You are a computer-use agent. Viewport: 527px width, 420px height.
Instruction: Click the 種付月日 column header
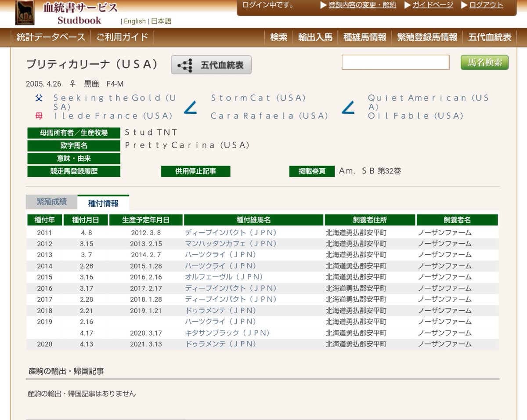coord(85,220)
